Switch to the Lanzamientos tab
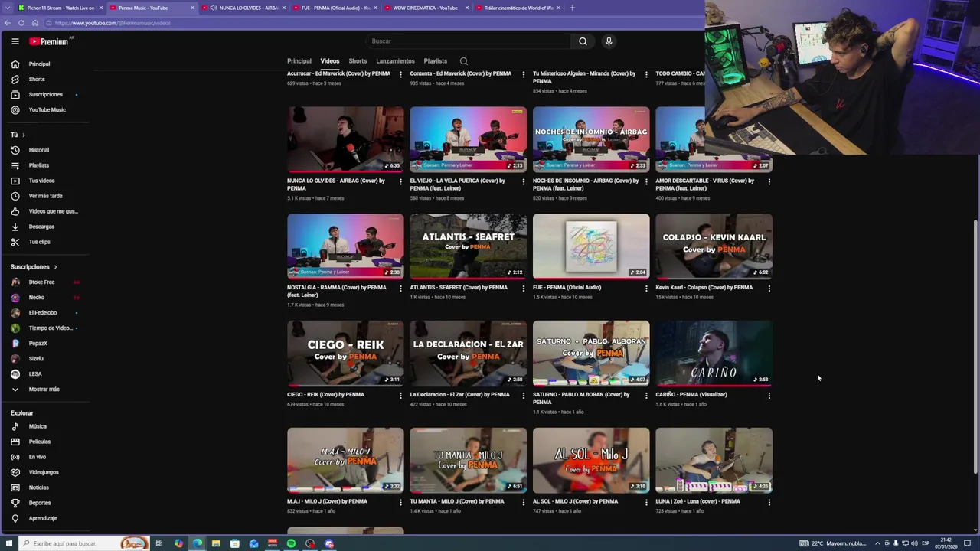Screen dimensions: 980x551 [395, 61]
